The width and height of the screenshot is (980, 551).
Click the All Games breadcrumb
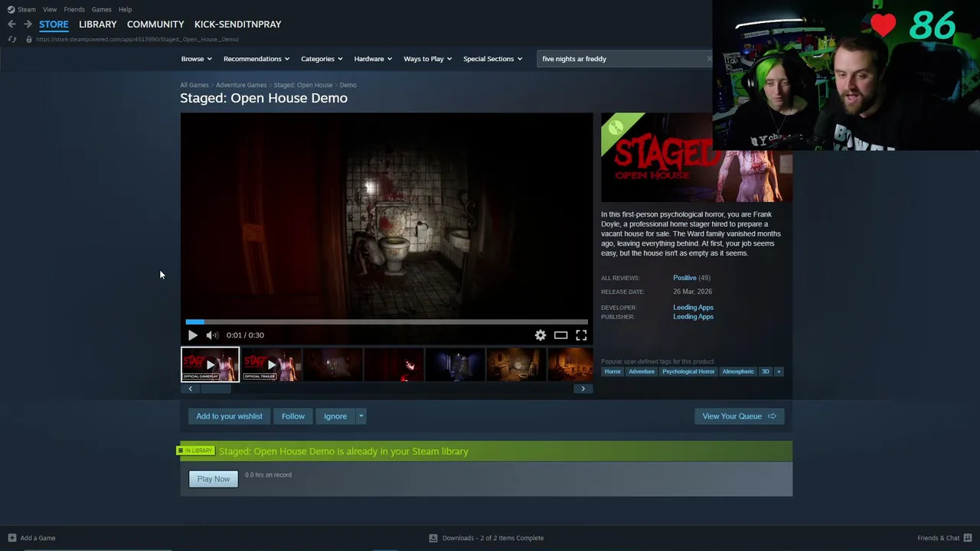point(194,85)
